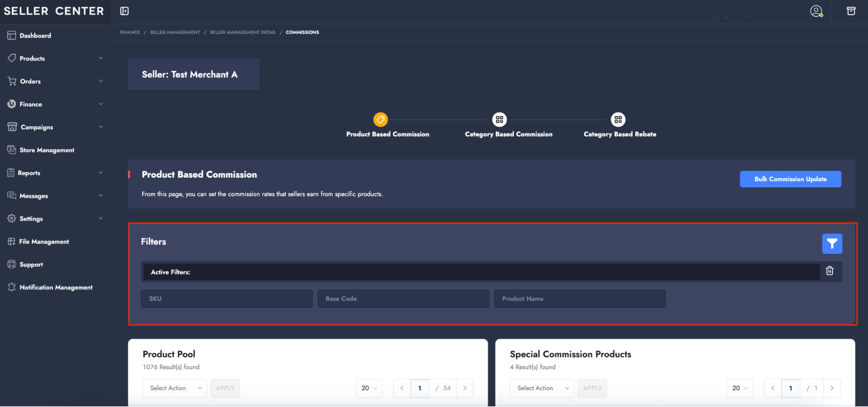Focus the Product Name filter field

(579, 299)
